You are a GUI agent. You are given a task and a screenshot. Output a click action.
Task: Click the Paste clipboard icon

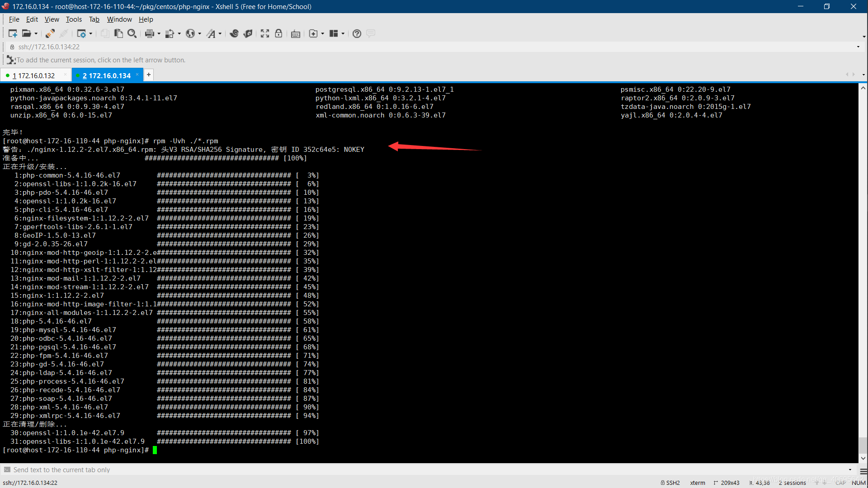[x=118, y=33]
